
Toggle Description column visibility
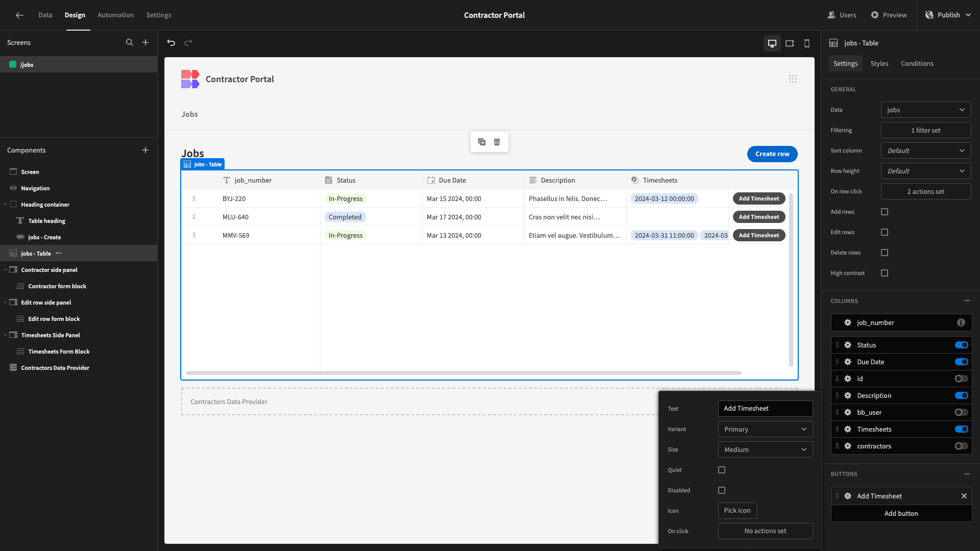(962, 396)
